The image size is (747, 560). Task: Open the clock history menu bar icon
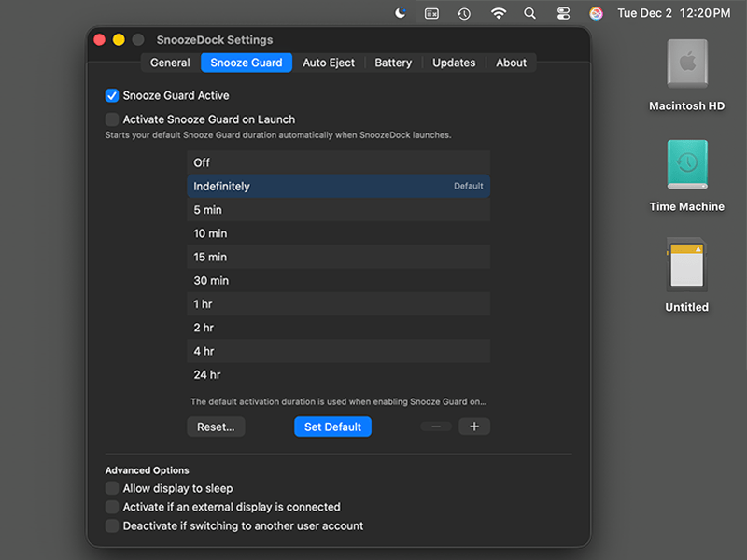tap(464, 12)
